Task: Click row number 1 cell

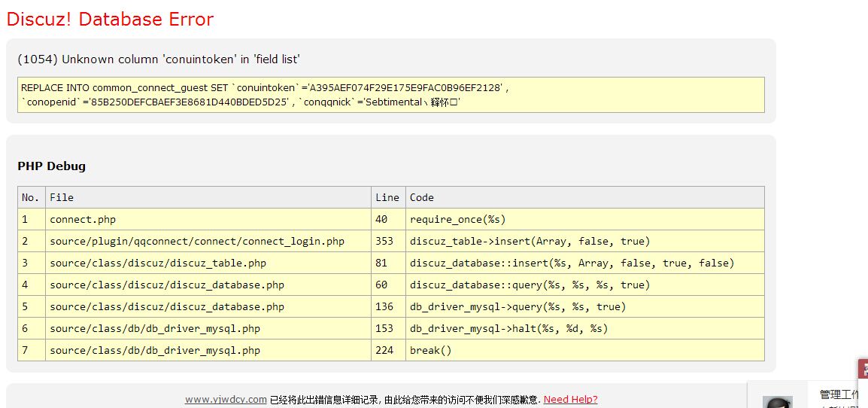Action: click(x=32, y=220)
